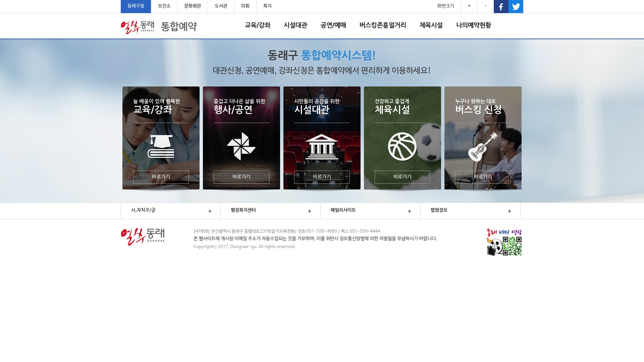Viewport: 644px width, 362px height.
Task: Open the 나의예약현황 main menu
Action: point(474,25)
